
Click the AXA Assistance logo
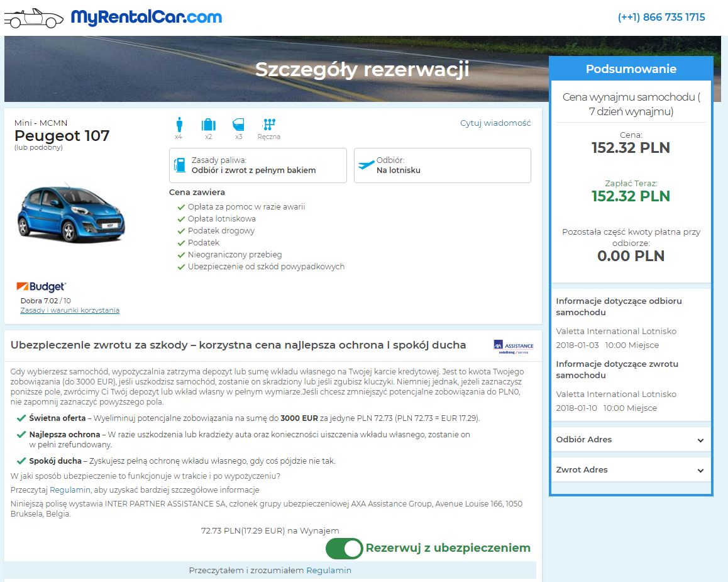[x=514, y=347]
